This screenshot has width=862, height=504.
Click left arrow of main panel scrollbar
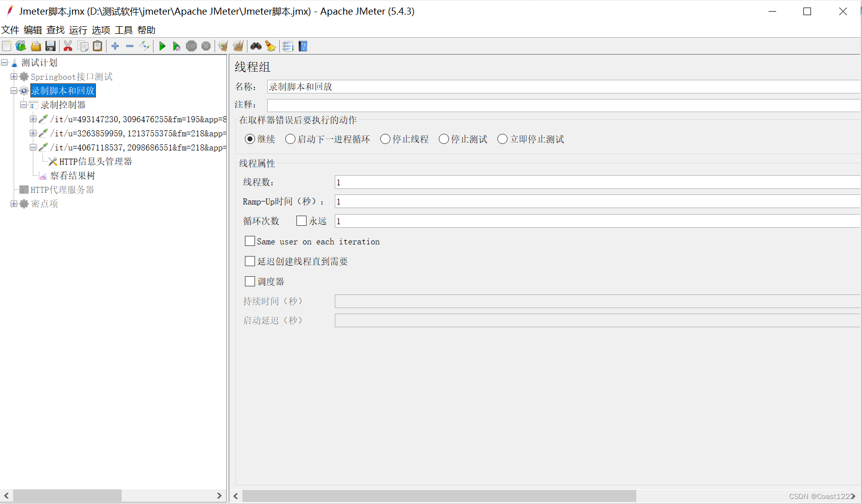tap(236, 496)
